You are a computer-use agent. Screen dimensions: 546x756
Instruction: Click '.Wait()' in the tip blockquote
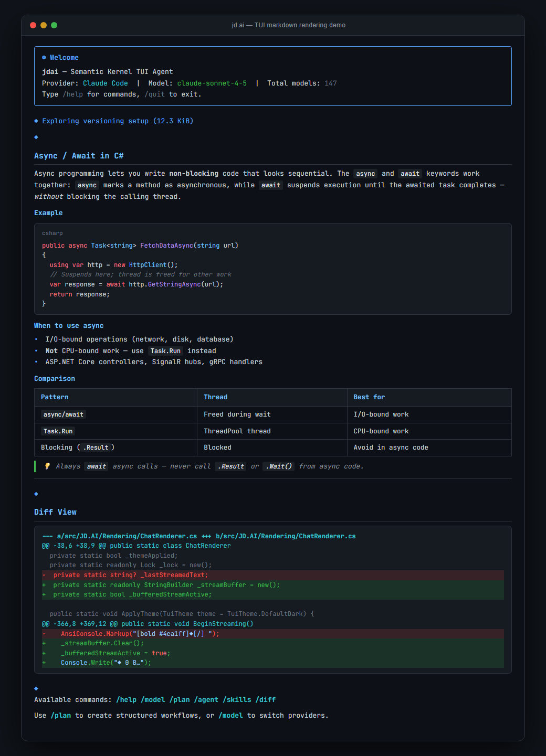click(279, 466)
